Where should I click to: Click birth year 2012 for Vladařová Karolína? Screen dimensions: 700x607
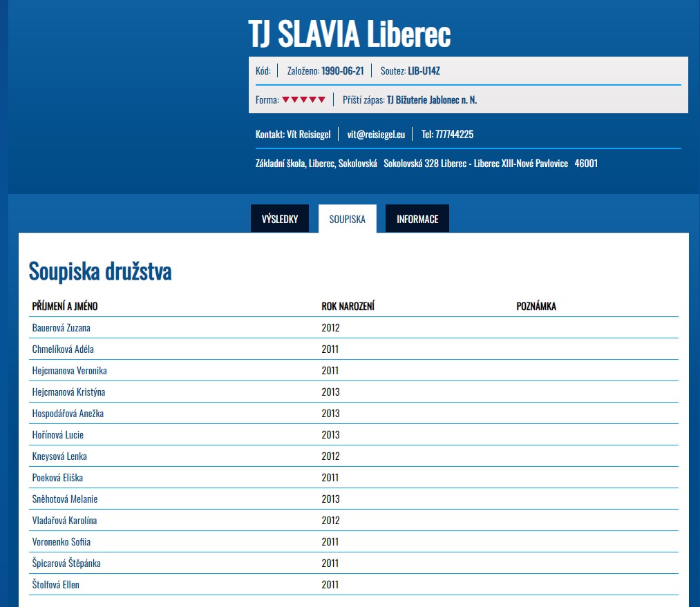pos(330,521)
